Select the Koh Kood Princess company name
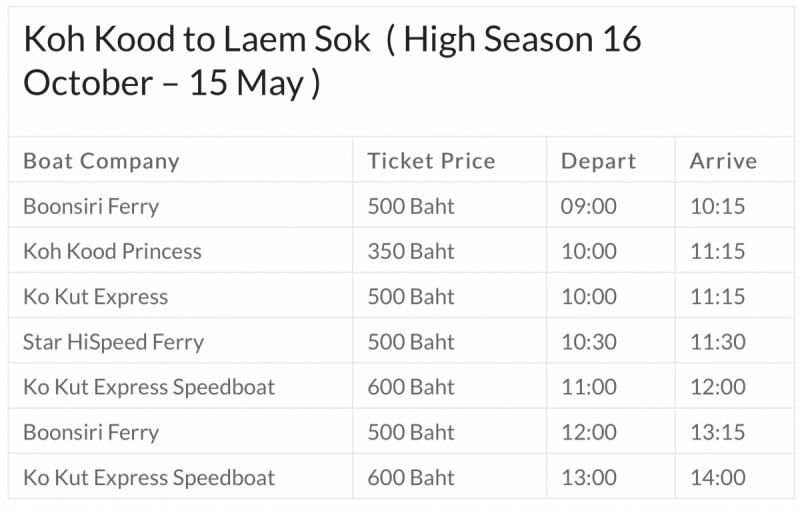 coord(112,251)
